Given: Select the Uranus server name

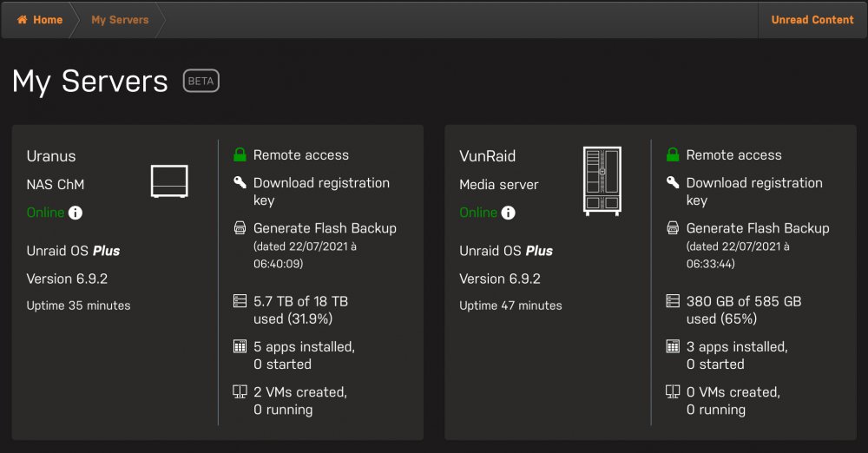Looking at the screenshot, I should point(51,156).
